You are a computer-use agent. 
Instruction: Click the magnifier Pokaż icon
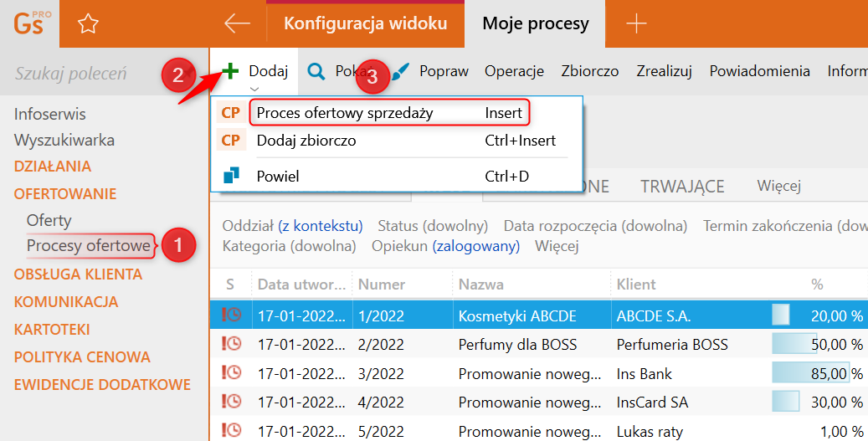(316, 71)
